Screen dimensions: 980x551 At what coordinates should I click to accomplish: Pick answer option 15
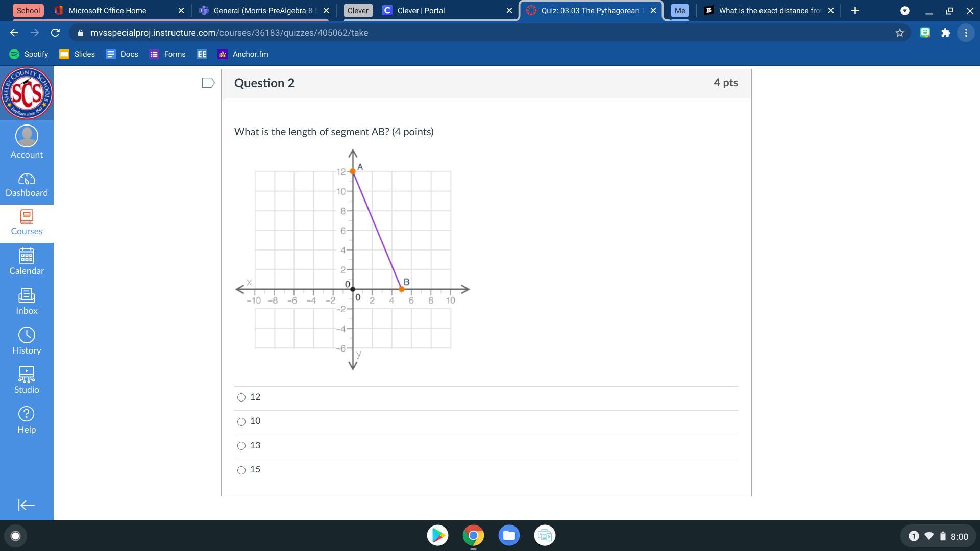tap(241, 470)
